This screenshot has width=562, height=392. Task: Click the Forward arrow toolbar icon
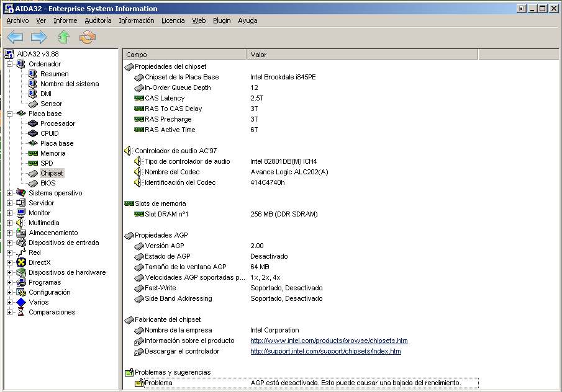tap(39, 37)
